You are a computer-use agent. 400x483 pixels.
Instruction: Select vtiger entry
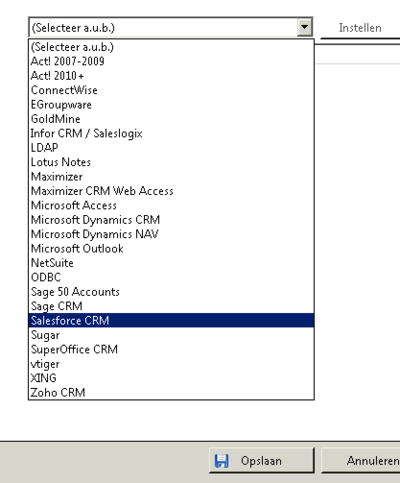pos(171,364)
